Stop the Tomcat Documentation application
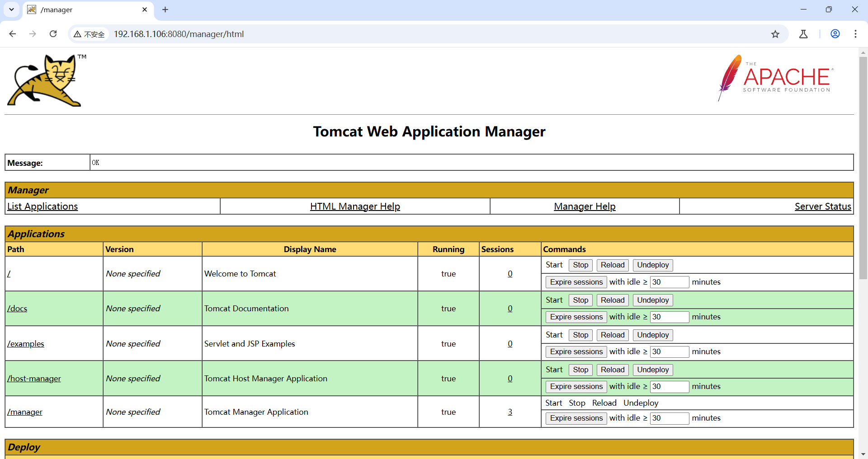Viewport: 868px width, 459px height. [x=580, y=300]
